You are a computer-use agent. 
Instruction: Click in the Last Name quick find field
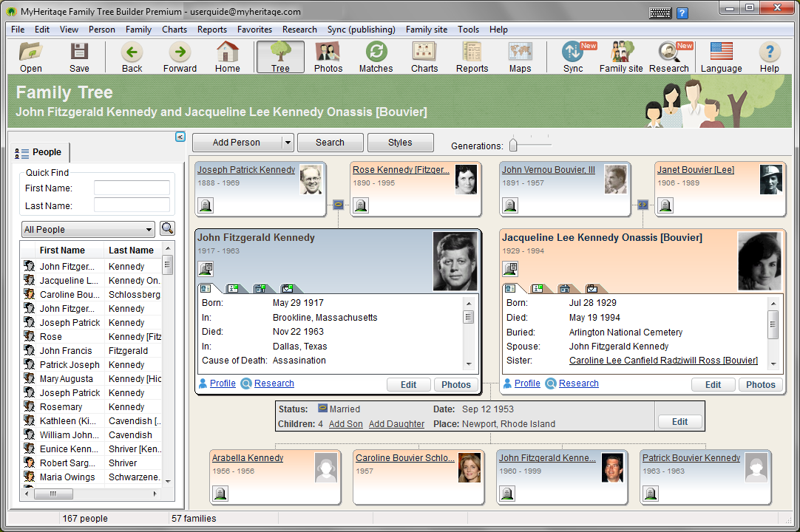[132, 205]
